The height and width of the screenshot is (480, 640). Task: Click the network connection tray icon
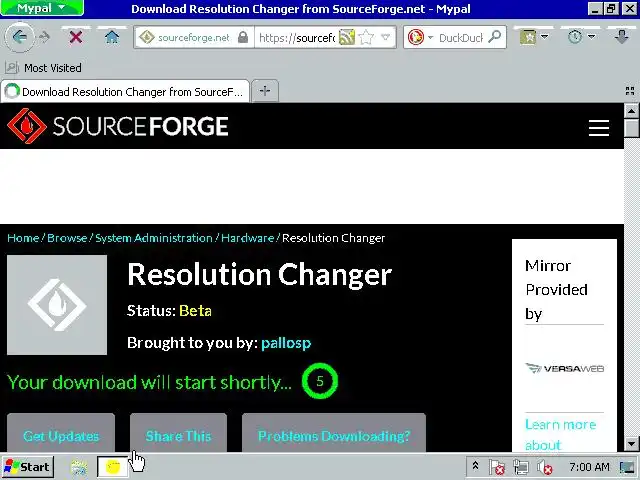521,467
